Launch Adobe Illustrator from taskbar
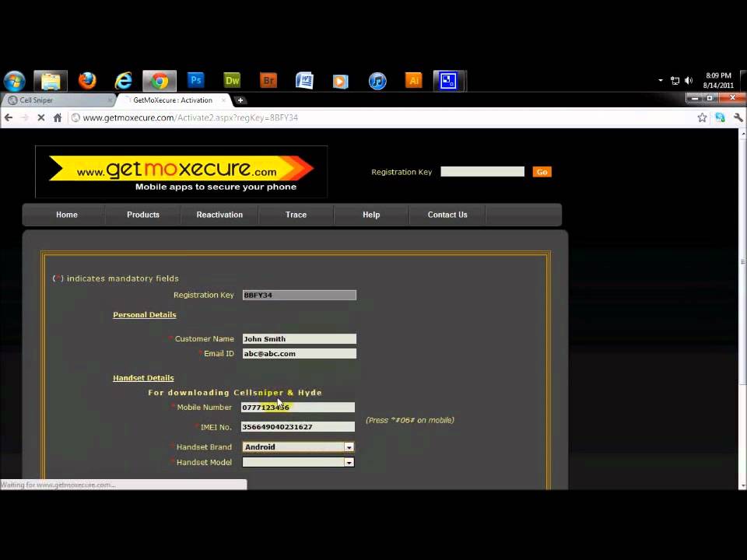The image size is (747, 560). 413,80
